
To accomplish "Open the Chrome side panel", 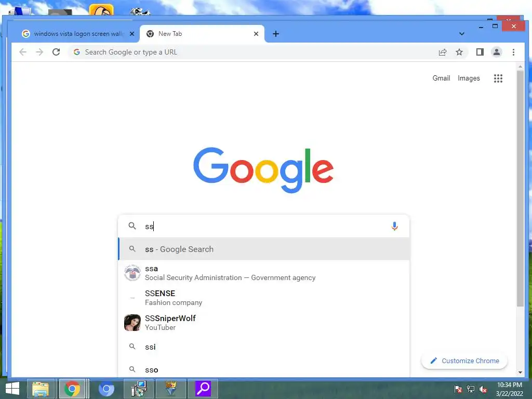I will point(480,52).
